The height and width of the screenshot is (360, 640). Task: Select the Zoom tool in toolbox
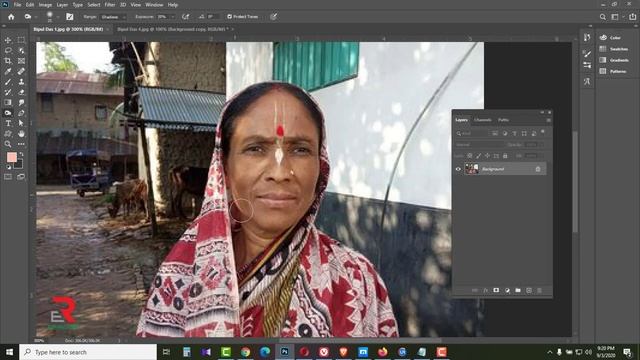coord(8,144)
